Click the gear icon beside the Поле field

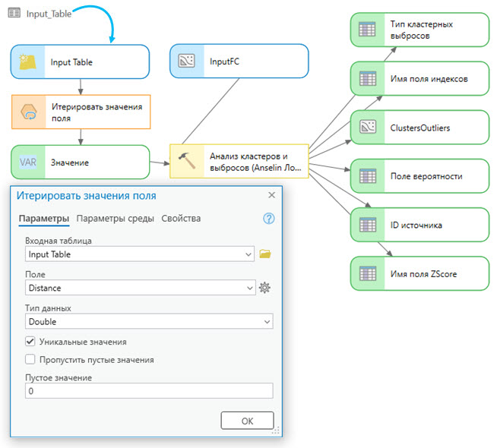(264, 288)
